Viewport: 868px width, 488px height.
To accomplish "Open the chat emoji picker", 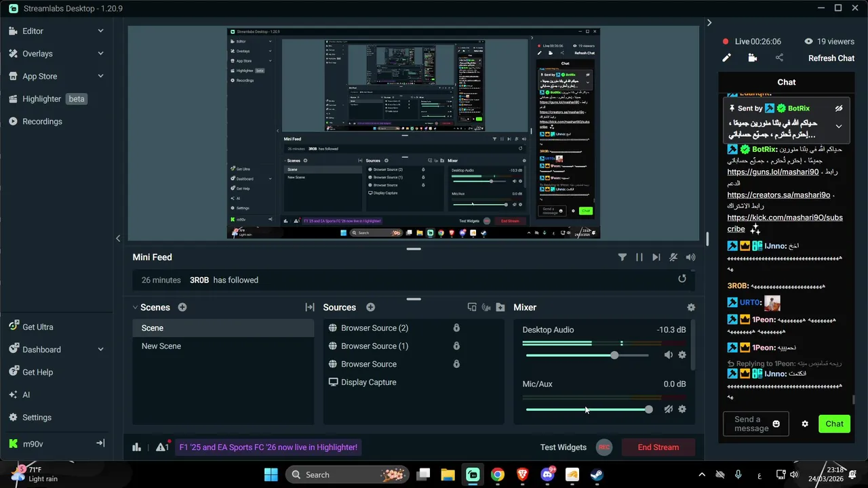I will [x=776, y=424].
